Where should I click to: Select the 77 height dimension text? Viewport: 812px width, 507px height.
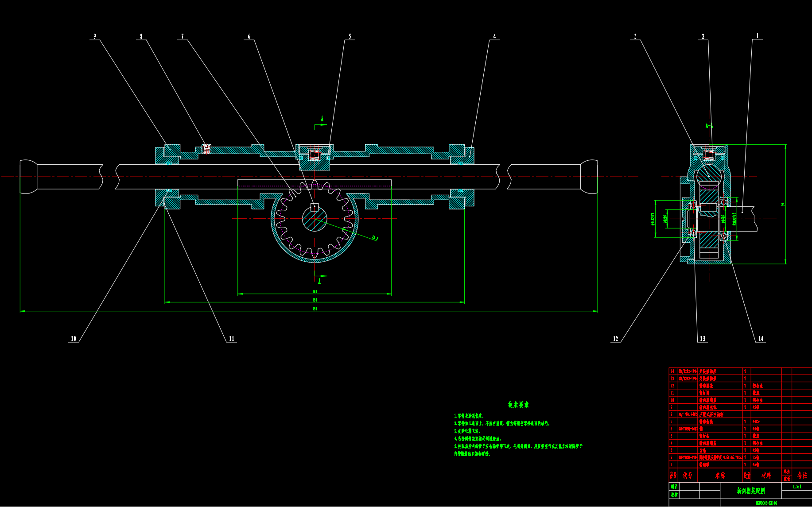(783, 204)
